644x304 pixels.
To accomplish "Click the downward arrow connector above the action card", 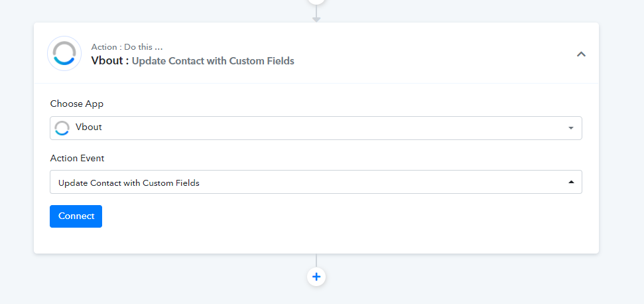I will click(x=316, y=14).
